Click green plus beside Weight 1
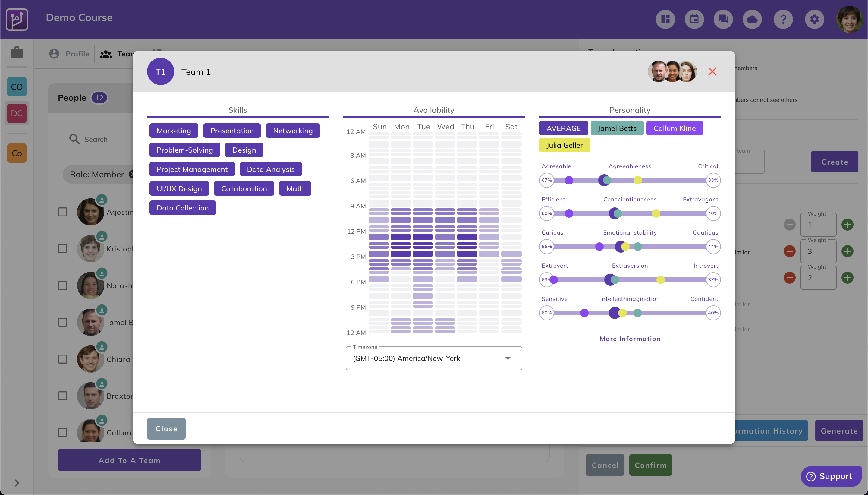This screenshot has width=868, height=495. point(847,224)
